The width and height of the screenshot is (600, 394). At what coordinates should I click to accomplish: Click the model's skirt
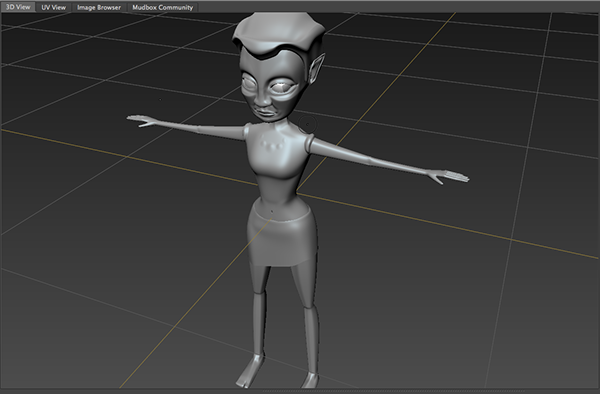click(x=282, y=237)
